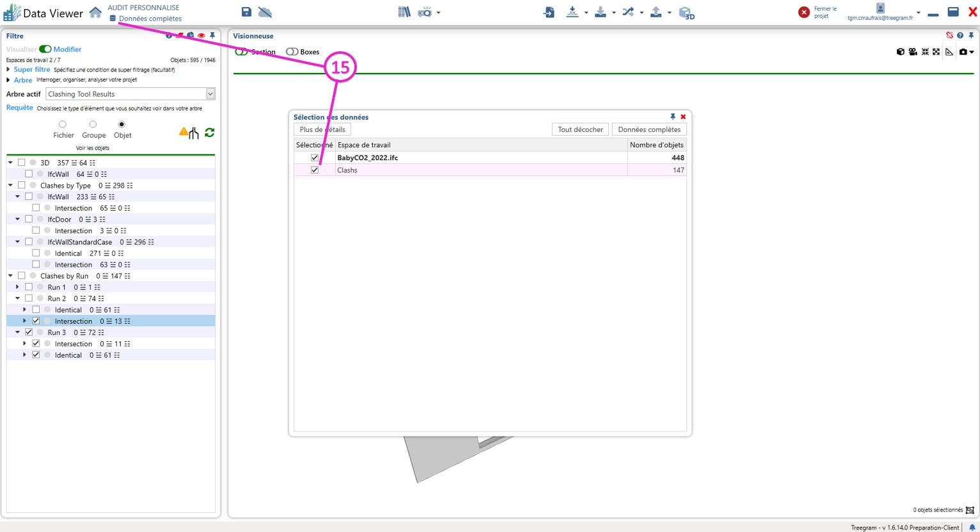Click the red eye icon in Filtre header

coord(202,36)
